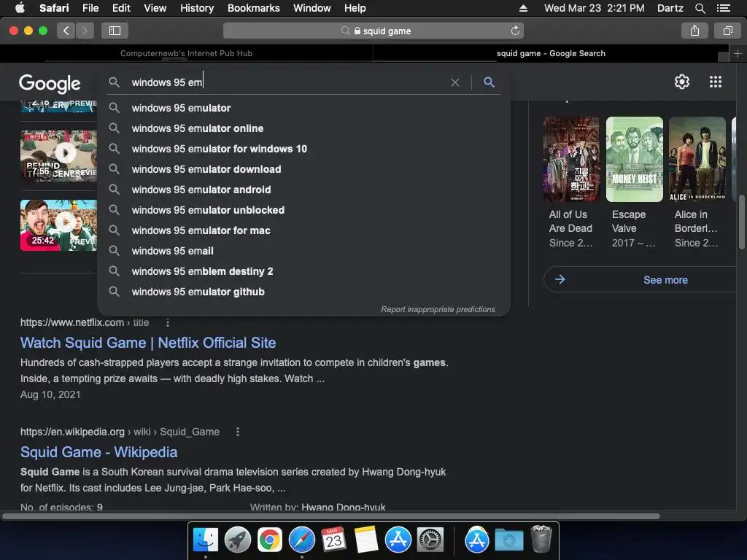The width and height of the screenshot is (747, 560).
Task: Open the Apple menu
Action: coord(20,7)
